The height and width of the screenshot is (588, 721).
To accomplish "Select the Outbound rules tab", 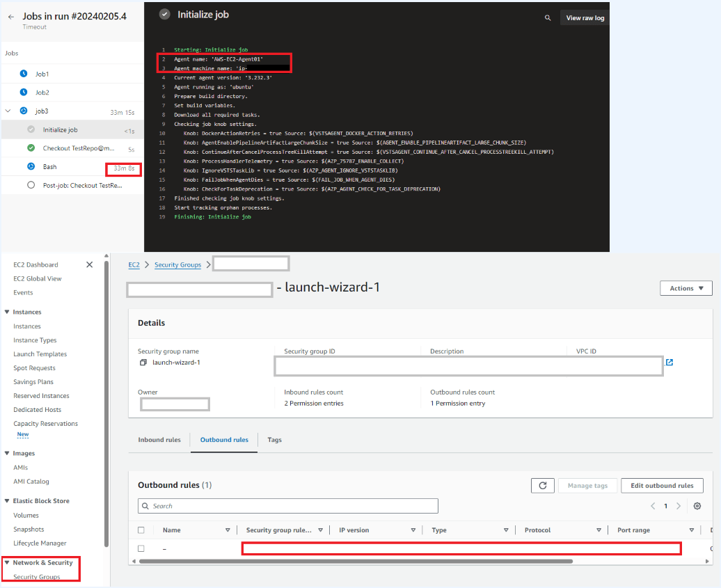I will point(224,440).
